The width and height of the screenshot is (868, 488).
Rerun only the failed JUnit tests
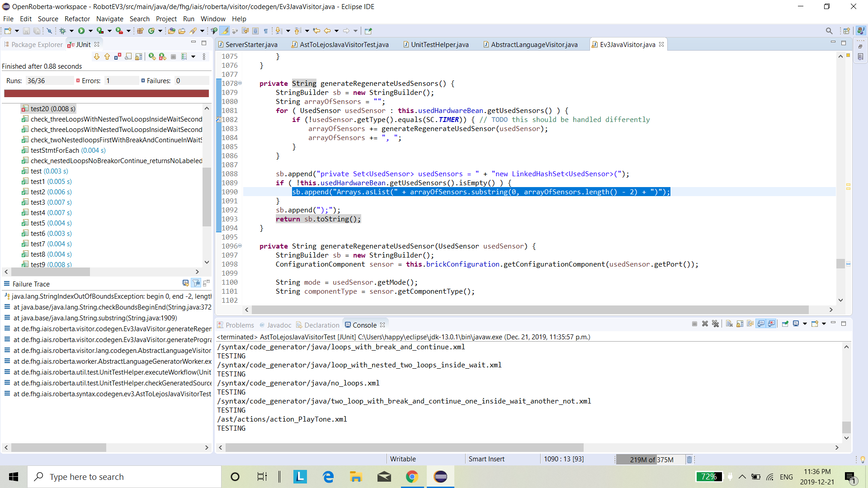tap(162, 56)
